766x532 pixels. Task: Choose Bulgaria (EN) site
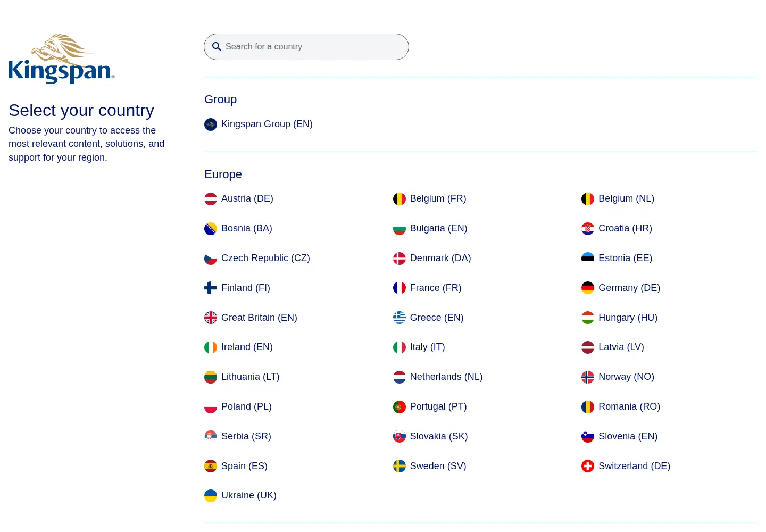(430, 228)
